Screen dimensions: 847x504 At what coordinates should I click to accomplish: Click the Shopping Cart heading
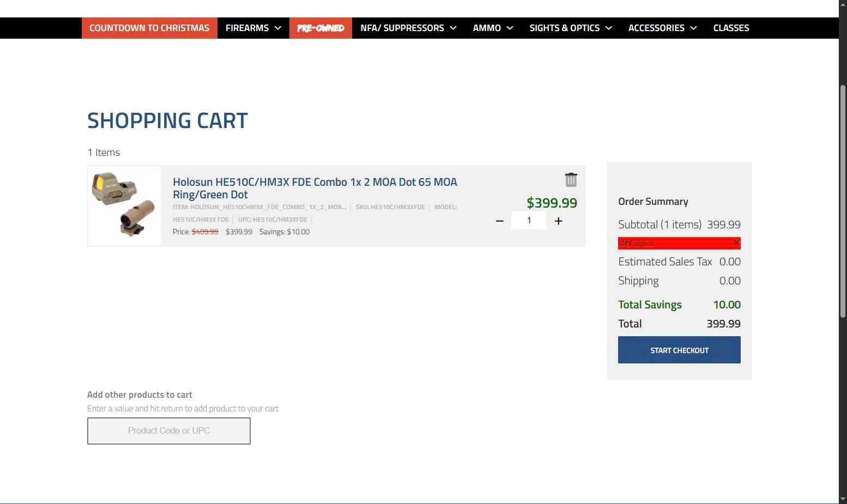tap(167, 120)
